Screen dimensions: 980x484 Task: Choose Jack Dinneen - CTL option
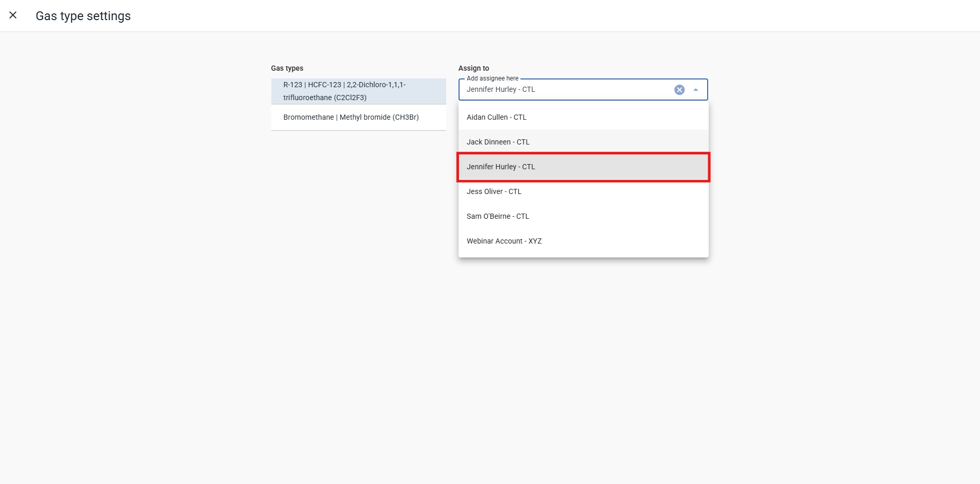click(x=583, y=142)
